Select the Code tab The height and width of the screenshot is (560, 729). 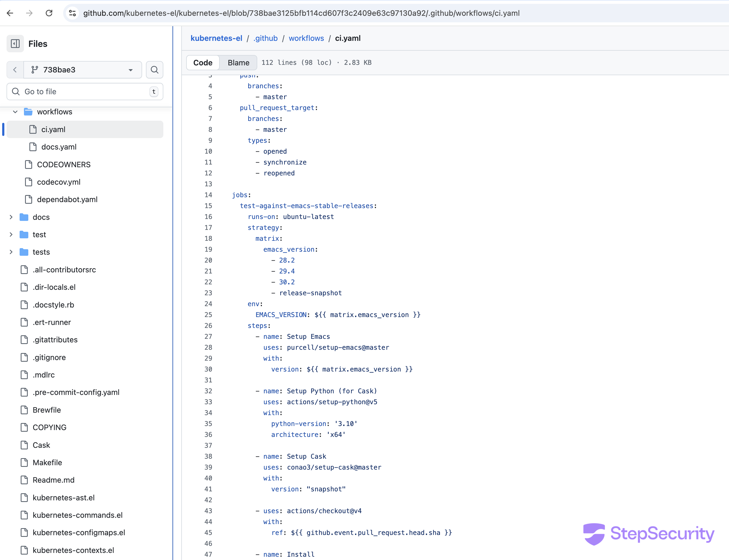click(x=203, y=63)
